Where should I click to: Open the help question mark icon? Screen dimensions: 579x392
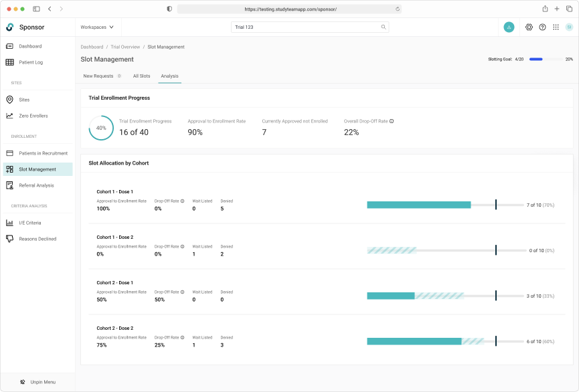tap(542, 27)
